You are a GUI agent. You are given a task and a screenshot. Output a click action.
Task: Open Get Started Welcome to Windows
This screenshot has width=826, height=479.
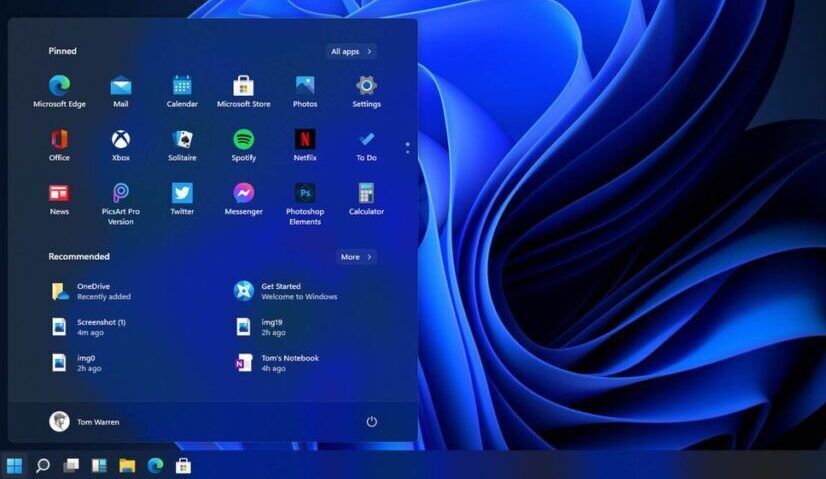[286, 291]
